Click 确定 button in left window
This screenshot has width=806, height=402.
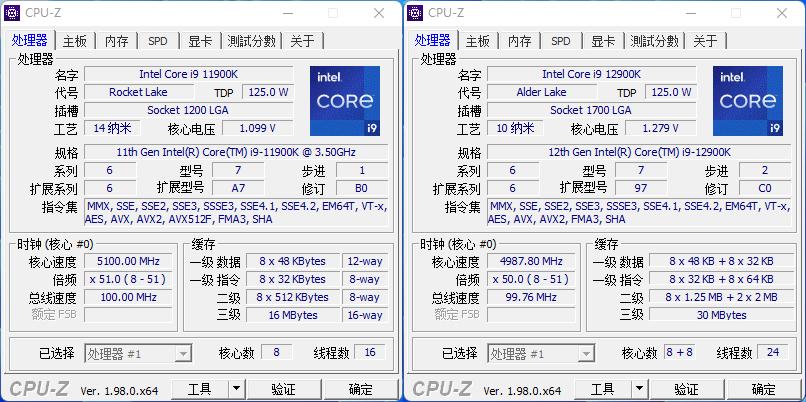tap(360, 389)
